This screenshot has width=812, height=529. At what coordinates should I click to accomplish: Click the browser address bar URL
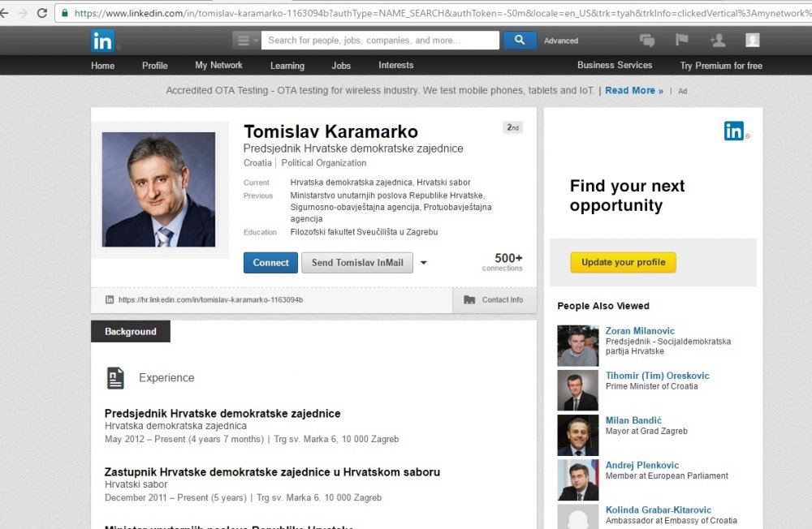(x=442, y=14)
